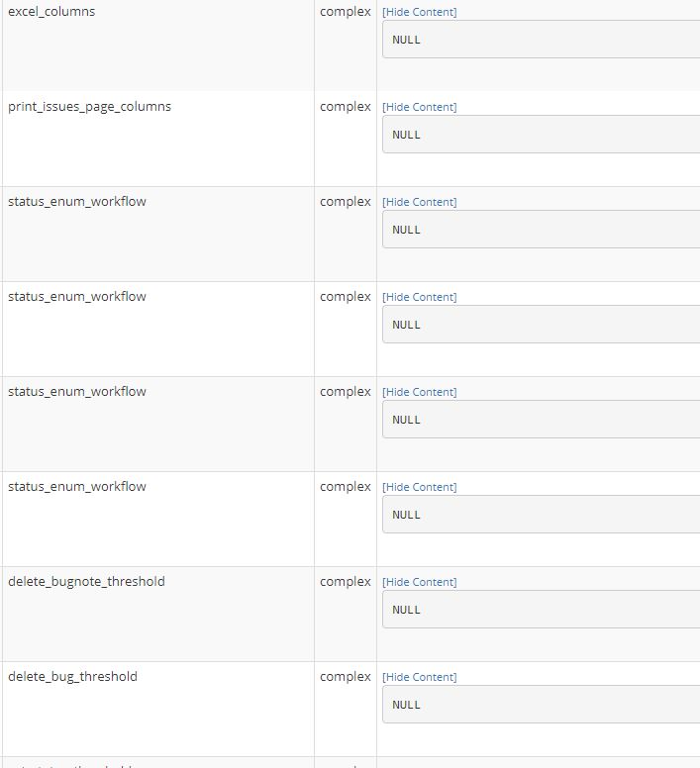Click complex type label for delete_bug_threshold
The image size is (700, 768).
[346, 677]
